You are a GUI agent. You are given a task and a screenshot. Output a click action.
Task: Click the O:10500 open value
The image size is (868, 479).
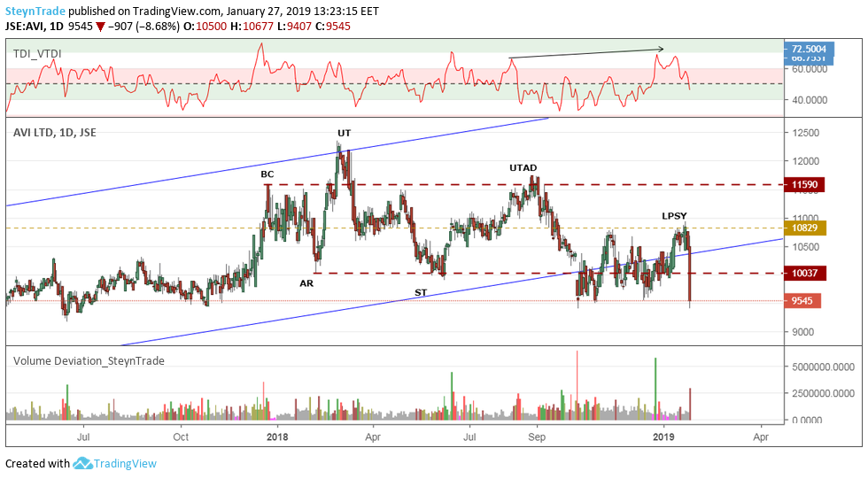[x=205, y=27]
